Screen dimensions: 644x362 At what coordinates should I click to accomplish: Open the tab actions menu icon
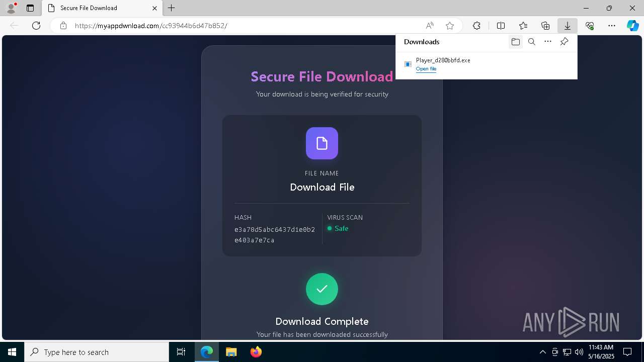point(30,8)
